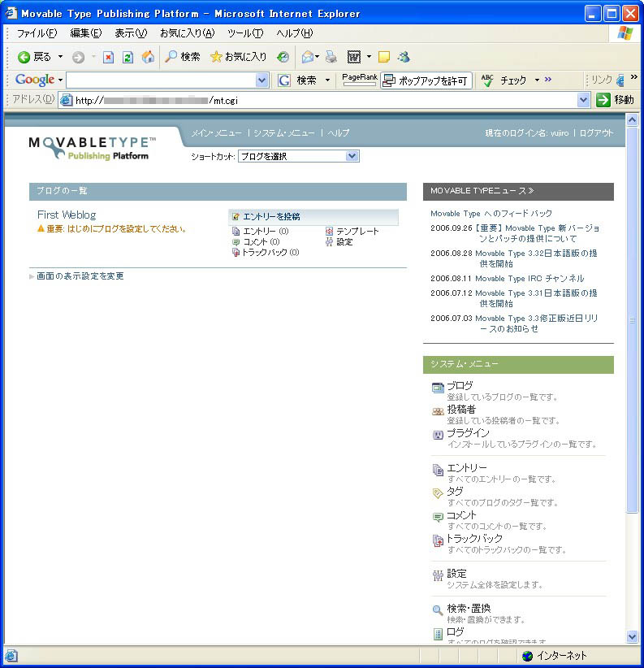
Task: Open the チェック options dropdown arrow
Action: click(x=537, y=80)
